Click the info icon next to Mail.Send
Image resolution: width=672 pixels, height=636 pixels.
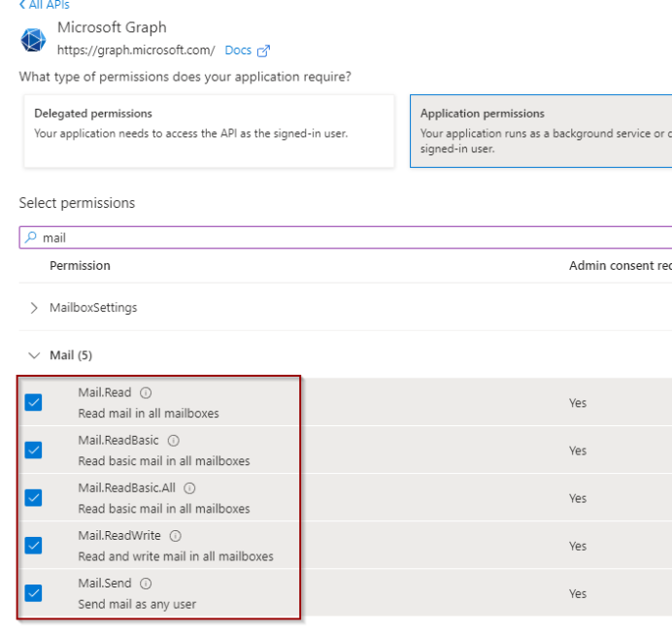[146, 584]
